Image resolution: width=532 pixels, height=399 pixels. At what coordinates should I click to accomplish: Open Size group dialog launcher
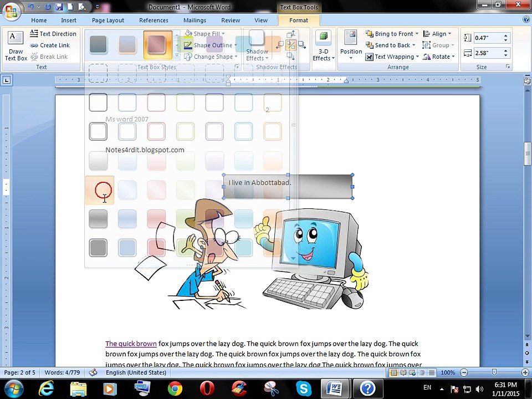508,66
